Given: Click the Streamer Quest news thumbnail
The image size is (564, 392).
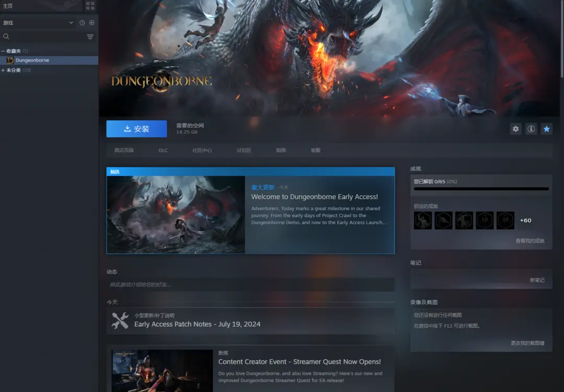Looking at the screenshot, I should pyautogui.click(x=162, y=371).
